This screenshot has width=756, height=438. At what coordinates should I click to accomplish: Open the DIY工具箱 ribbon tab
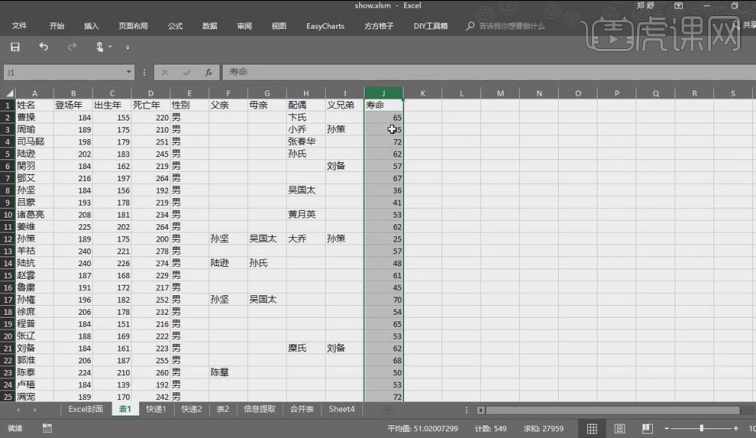pos(431,26)
